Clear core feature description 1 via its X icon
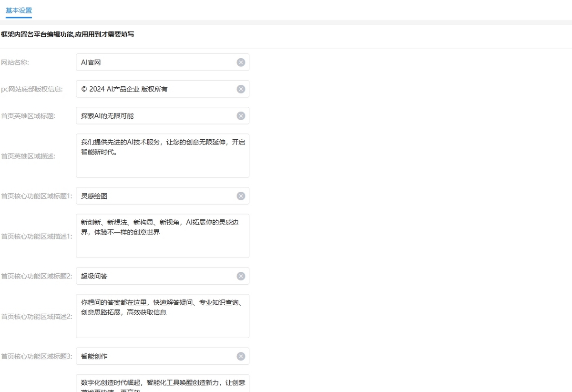572x392 pixels. tap(241, 218)
